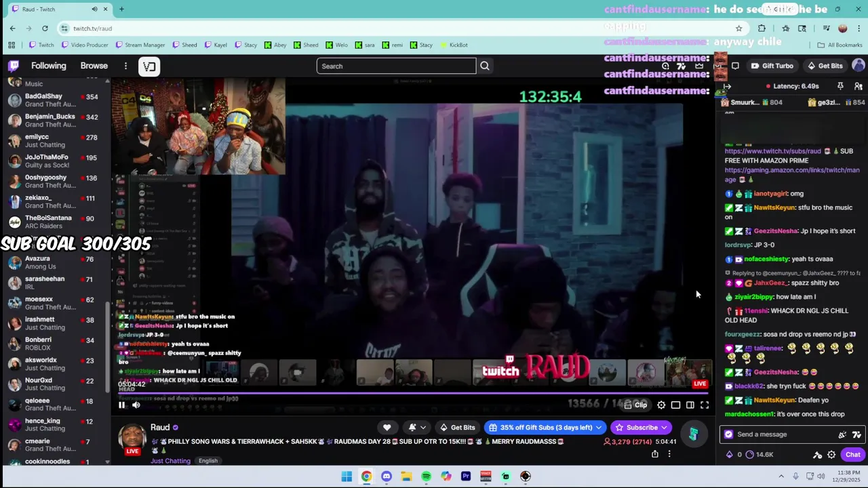Mute the stream volume speaker
This screenshot has height=488, width=868.
tap(136, 405)
